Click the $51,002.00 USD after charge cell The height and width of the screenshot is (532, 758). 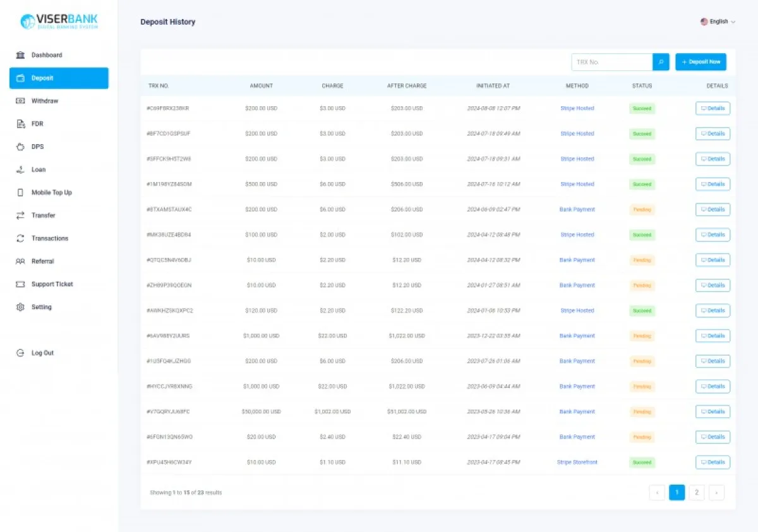click(407, 412)
